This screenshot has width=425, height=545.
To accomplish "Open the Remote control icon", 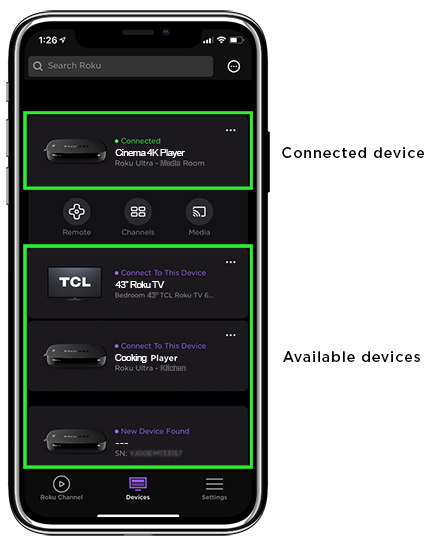I will [77, 211].
